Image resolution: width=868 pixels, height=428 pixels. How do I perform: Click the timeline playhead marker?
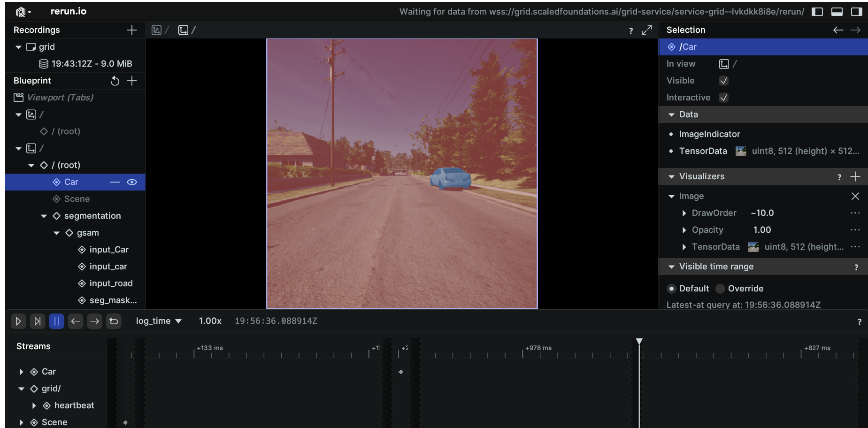tap(639, 342)
